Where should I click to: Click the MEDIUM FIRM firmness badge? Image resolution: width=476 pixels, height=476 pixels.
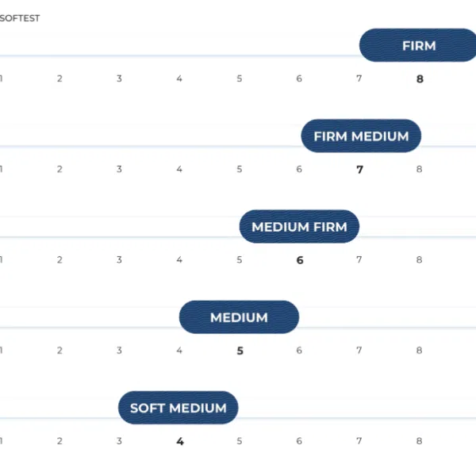click(299, 226)
